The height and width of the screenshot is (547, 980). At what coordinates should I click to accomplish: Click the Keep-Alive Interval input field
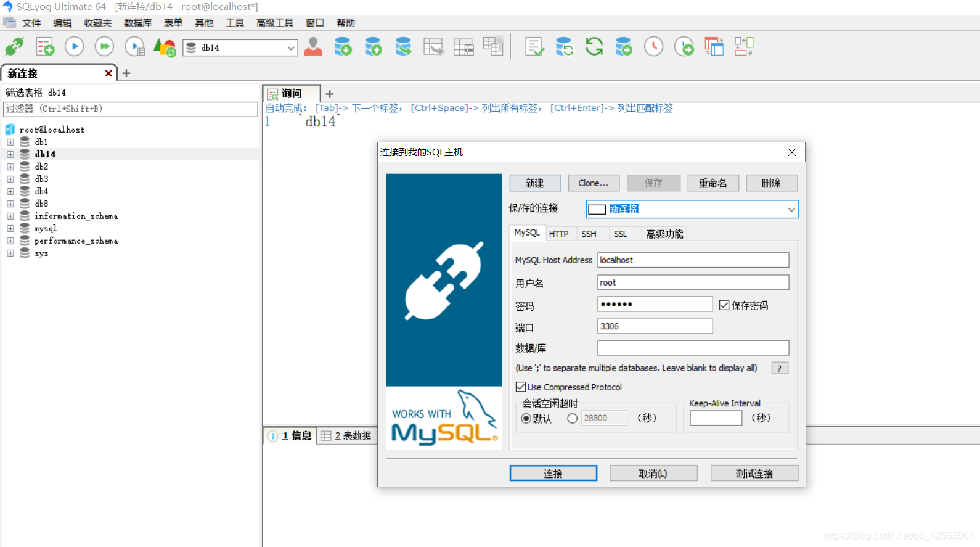tap(716, 418)
